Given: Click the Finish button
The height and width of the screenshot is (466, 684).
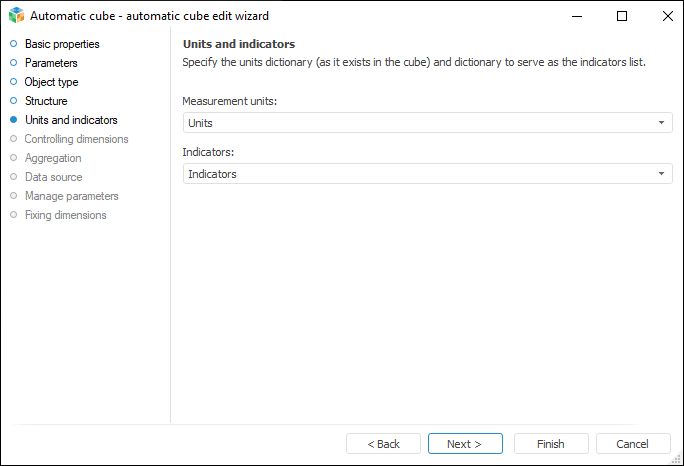Looking at the screenshot, I should [551, 444].
